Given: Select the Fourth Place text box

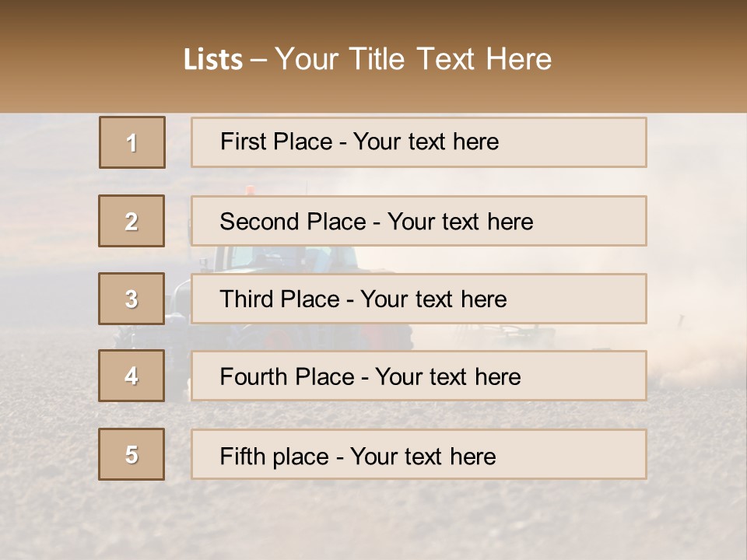Looking at the screenshot, I should [x=419, y=376].
